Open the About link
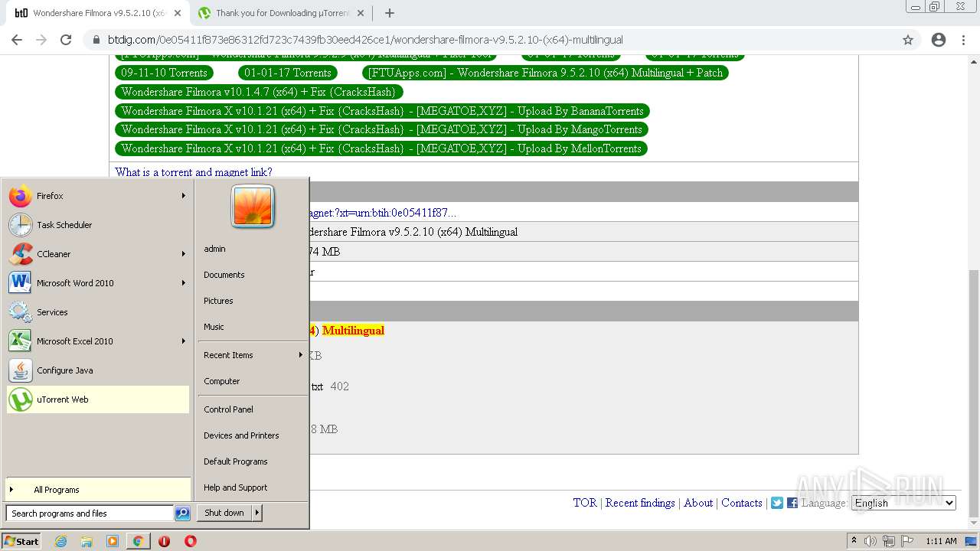 (698, 503)
